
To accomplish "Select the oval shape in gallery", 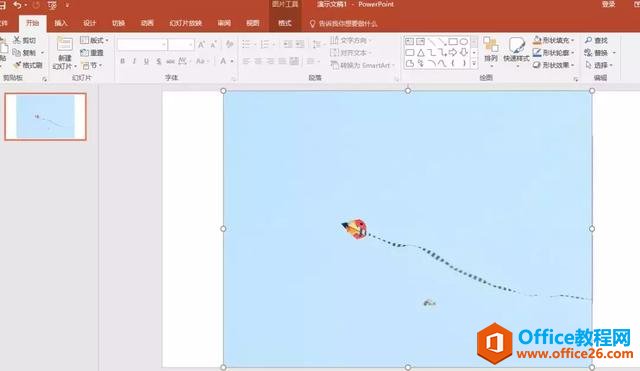I will 464,42.
